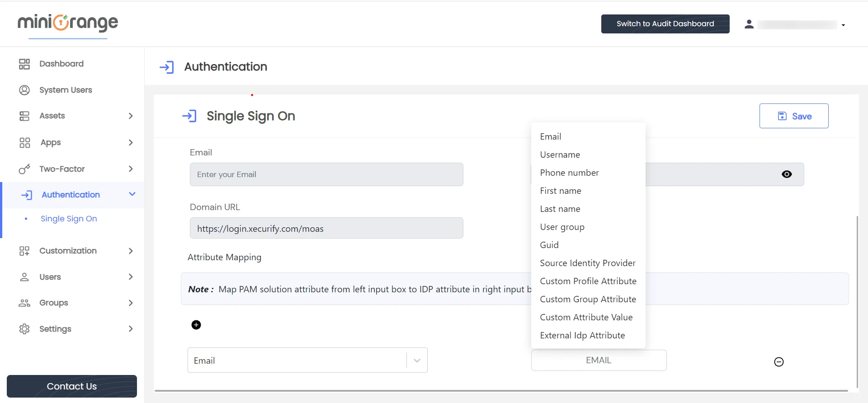Choose Last name option
868x403 pixels.
588,209
